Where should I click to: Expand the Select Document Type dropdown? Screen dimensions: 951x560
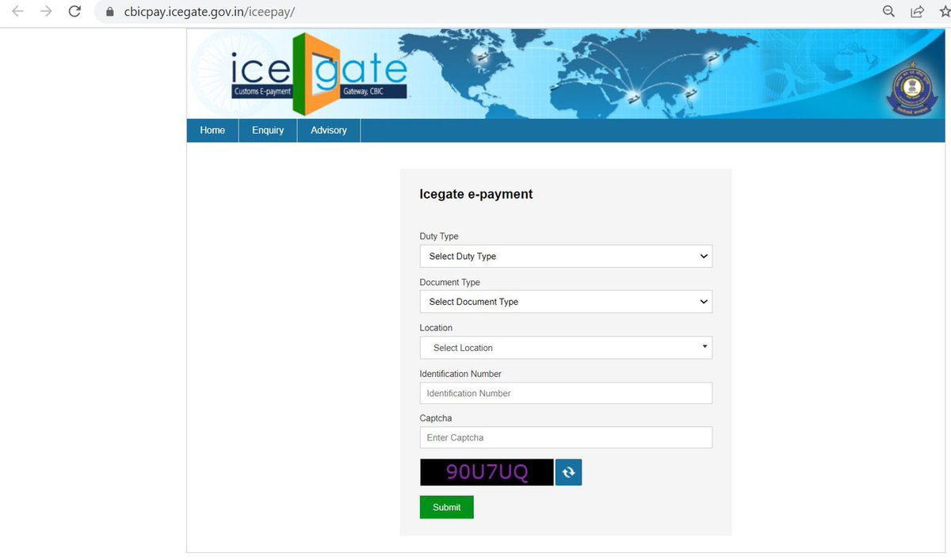(566, 302)
